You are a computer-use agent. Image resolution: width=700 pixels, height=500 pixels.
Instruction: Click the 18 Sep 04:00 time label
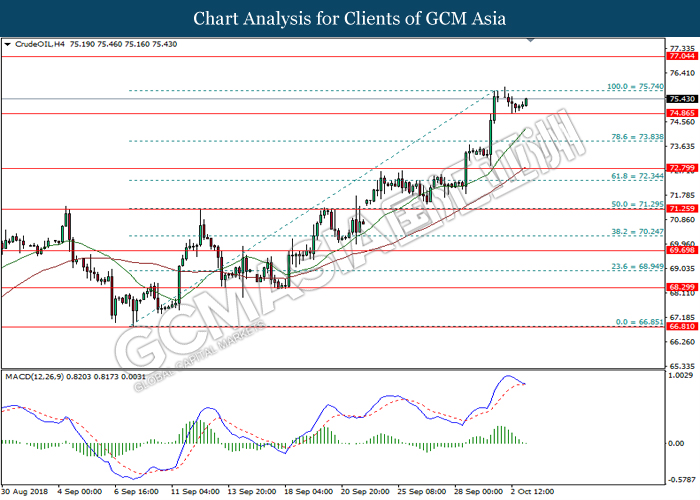(308, 492)
